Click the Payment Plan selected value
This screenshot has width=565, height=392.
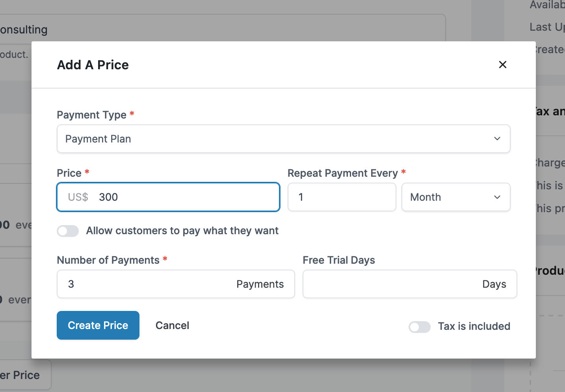pos(98,139)
